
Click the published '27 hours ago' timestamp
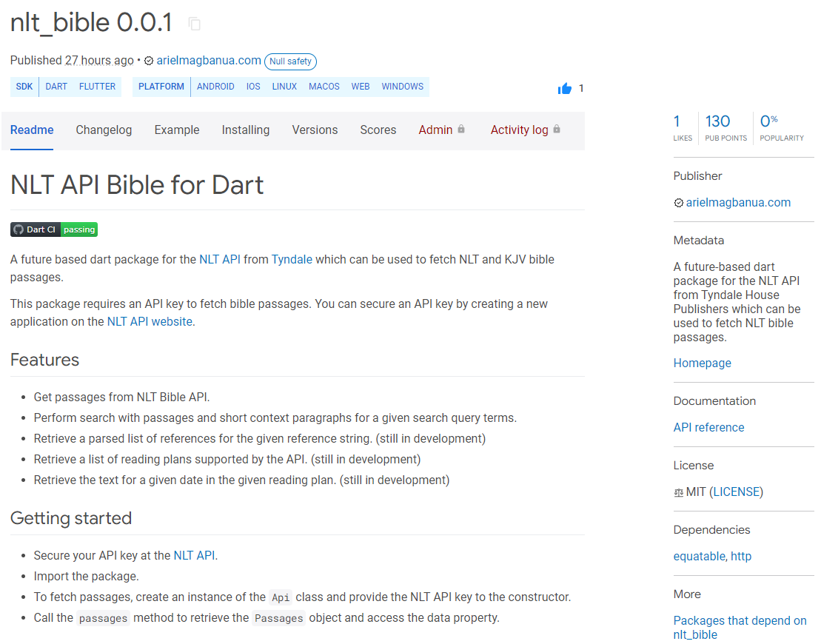(x=99, y=61)
